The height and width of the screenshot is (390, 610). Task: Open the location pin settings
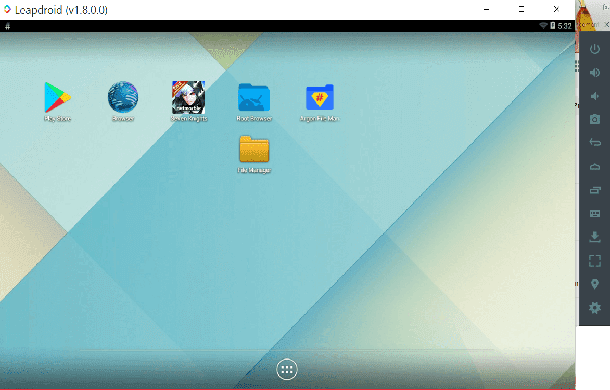(594, 284)
